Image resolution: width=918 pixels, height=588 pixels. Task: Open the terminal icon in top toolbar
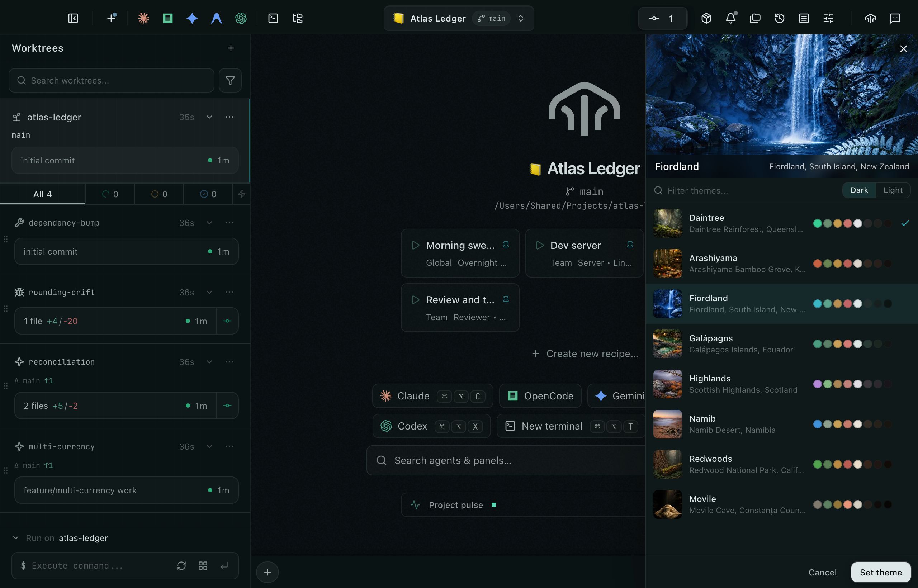tap(273, 18)
